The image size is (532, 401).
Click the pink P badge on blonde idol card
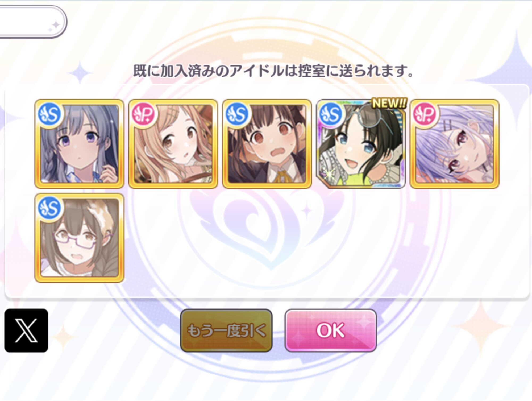pyautogui.click(x=143, y=114)
